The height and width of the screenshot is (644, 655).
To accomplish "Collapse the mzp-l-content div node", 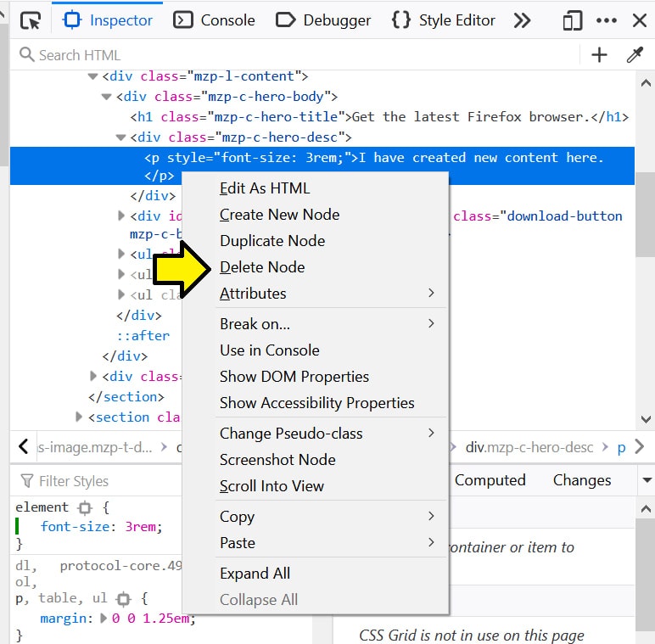I will pyautogui.click(x=92, y=76).
